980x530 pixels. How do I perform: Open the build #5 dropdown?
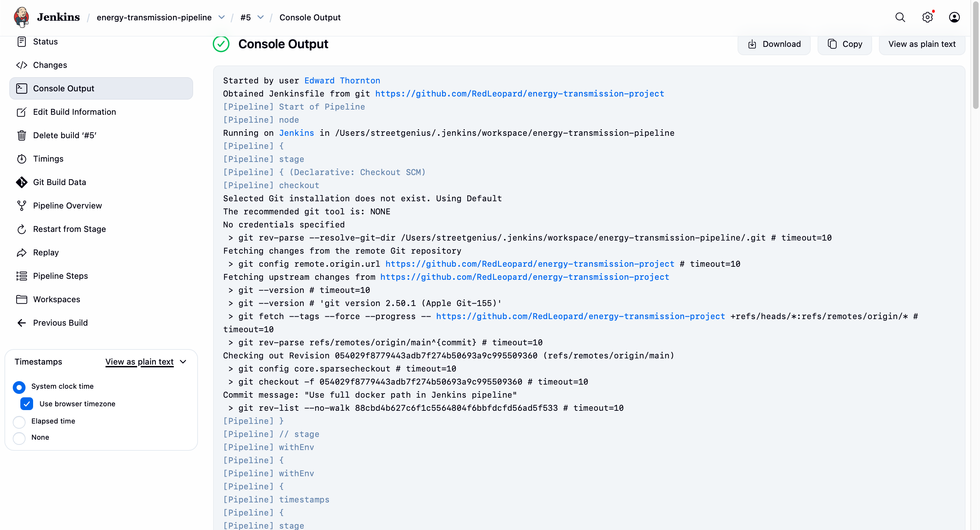(261, 18)
